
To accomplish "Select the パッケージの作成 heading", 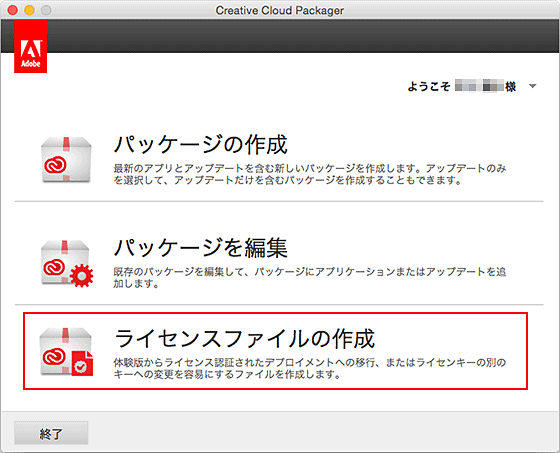I will coord(201,144).
